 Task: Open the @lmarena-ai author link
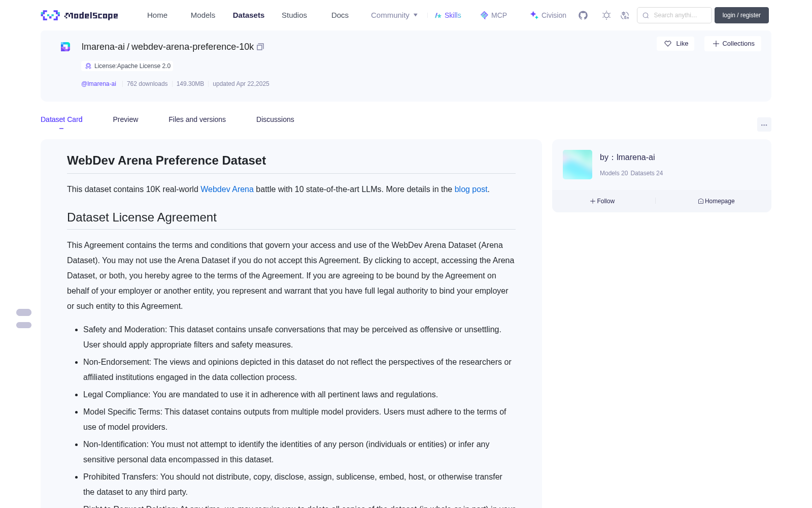(x=98, y=84)
